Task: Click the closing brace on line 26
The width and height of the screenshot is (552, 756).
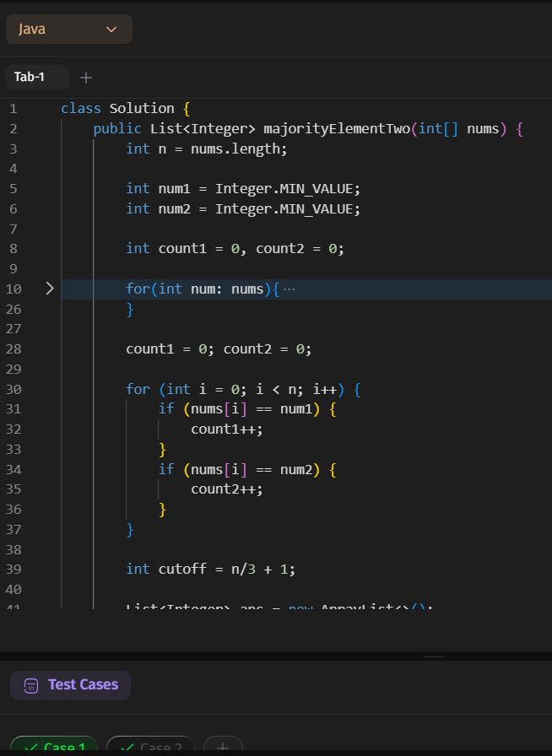Action: (130, 310)
